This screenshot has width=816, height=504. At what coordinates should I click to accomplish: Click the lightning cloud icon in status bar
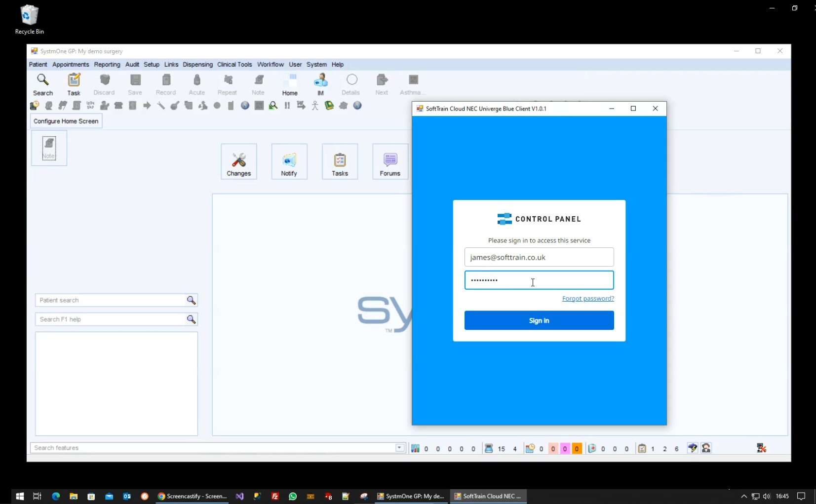point(693,448)
